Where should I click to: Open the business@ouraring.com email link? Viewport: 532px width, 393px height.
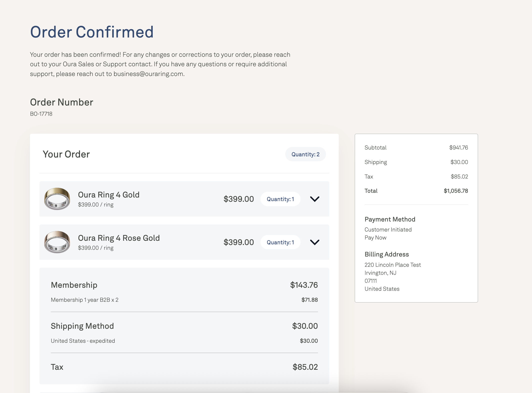point(148,74)
